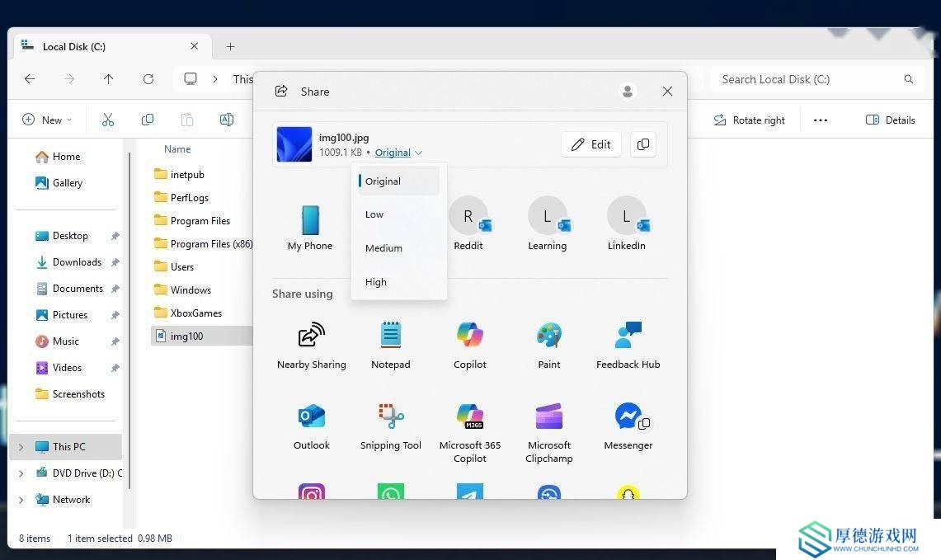This screenshot has width=941, height=560.
Task: Open the account profile icon in Share dialog
Action: click(627, 92)
